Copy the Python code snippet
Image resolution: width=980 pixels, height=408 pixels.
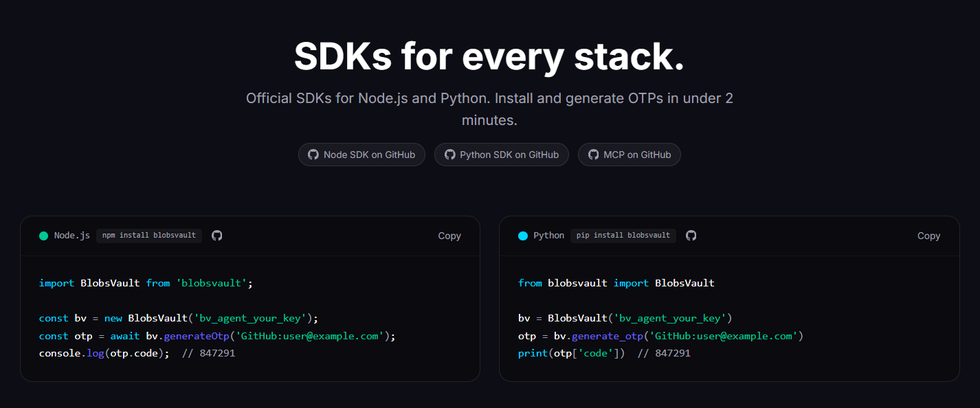coord(928,236)
